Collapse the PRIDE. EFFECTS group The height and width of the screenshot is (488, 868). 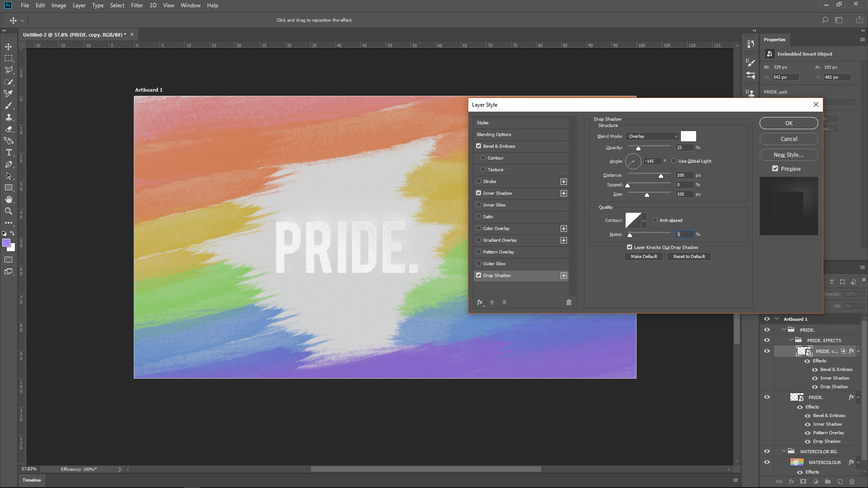(791, 340)
